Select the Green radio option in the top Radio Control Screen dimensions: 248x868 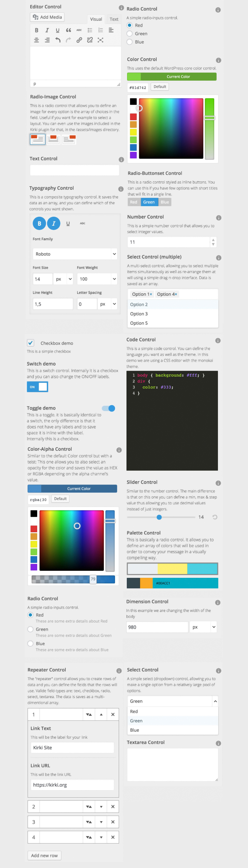(130, 34)
